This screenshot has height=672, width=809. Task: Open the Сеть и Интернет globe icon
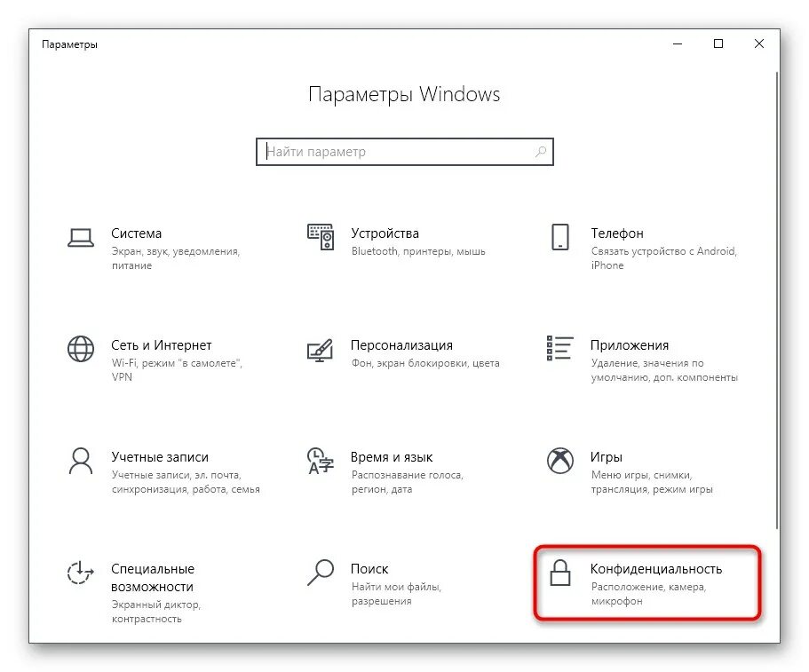tap(81, 349)
